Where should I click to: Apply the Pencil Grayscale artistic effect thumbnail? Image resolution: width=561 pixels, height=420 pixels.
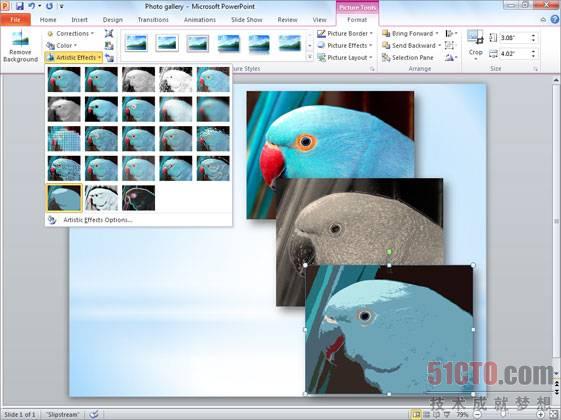[x=138, y=79]
